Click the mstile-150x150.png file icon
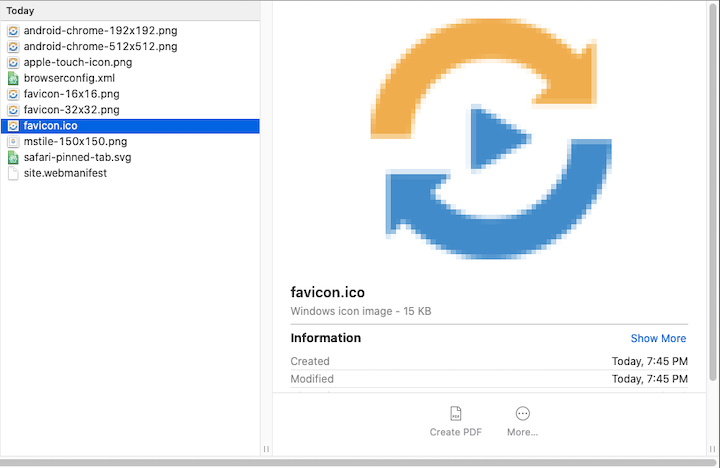 click(13, 141)
